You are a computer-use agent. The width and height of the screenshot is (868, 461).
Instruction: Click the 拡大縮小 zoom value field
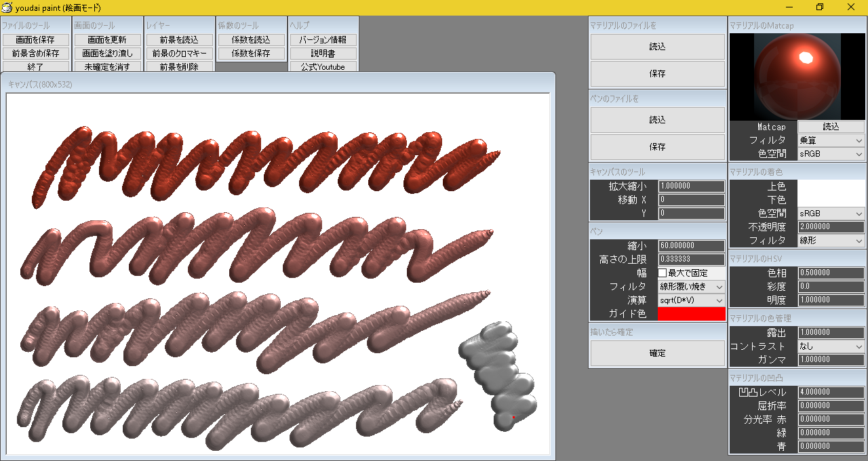click(691, 186)
